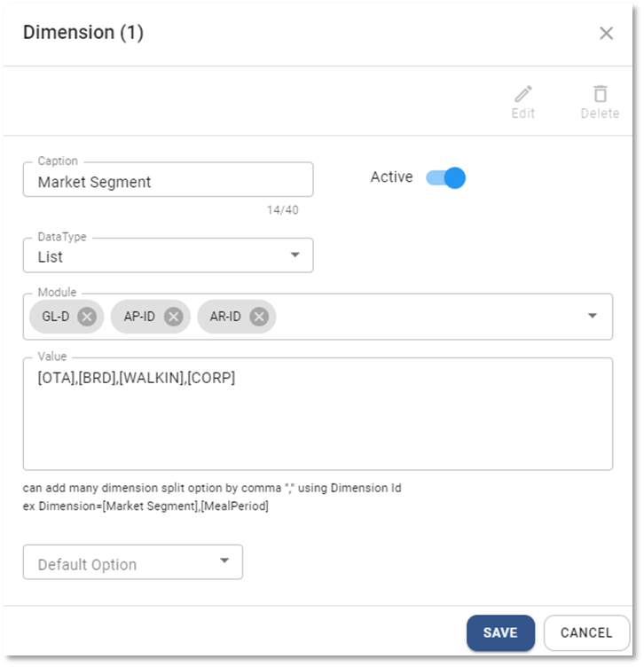Toggle the Active switch off
644x667 pixels.
coord(446,177)
